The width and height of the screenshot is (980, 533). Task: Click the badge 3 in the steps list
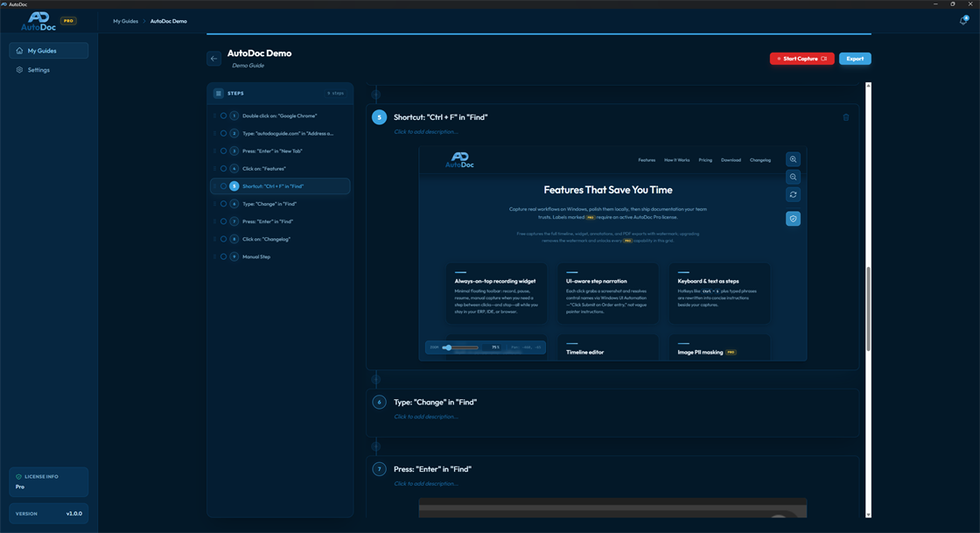click(234, 151)
